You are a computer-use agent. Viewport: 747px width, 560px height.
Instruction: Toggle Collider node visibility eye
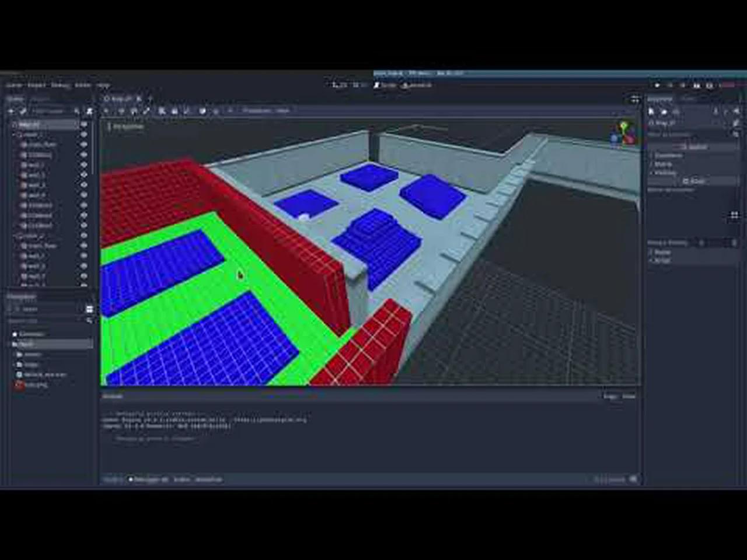83,205
